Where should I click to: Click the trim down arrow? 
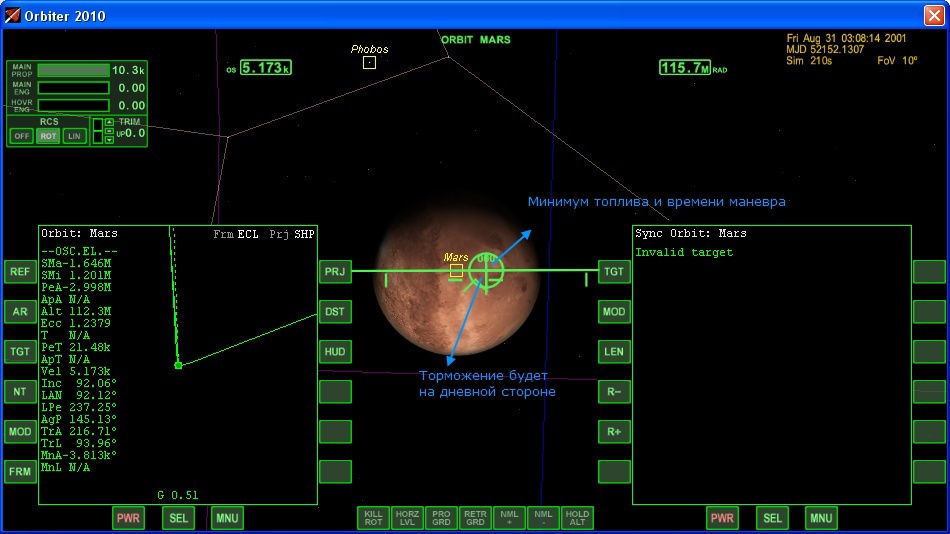click(x=109, y=140)
